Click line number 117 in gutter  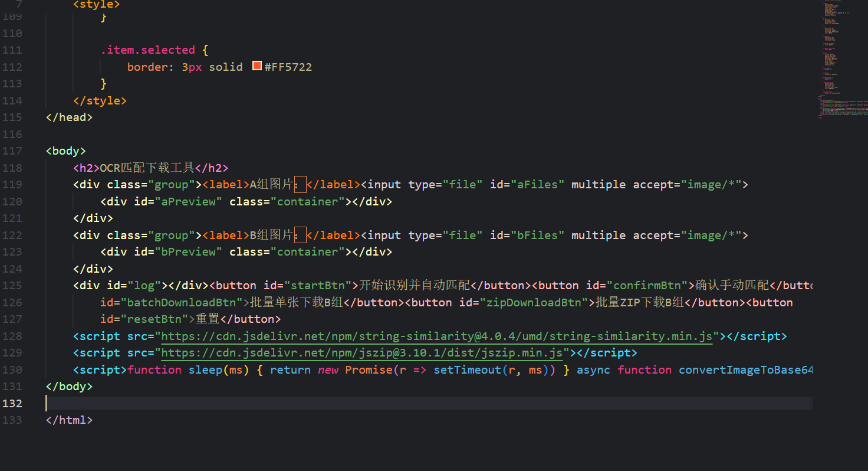pyautogui.click(x=12, y=151)
